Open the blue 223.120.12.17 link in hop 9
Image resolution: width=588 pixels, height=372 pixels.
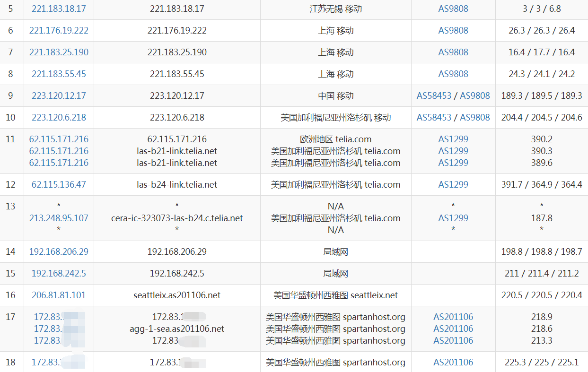coord(59,96)
